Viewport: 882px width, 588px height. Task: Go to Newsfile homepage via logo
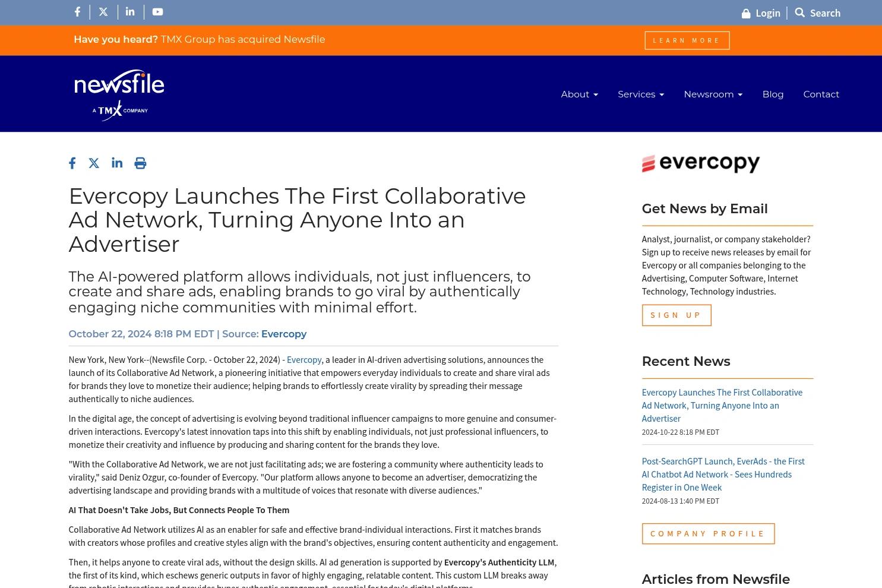click(x=119, y=94)
